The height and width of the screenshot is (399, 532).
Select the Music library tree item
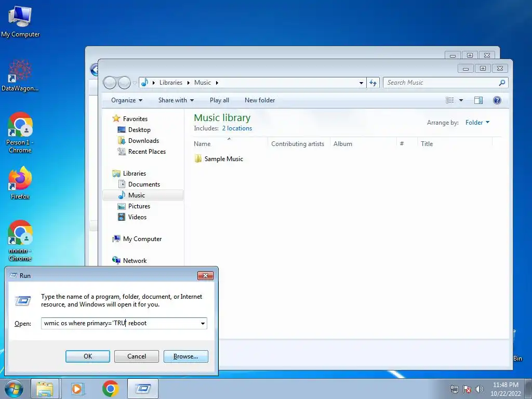click(x=143, y=195)
